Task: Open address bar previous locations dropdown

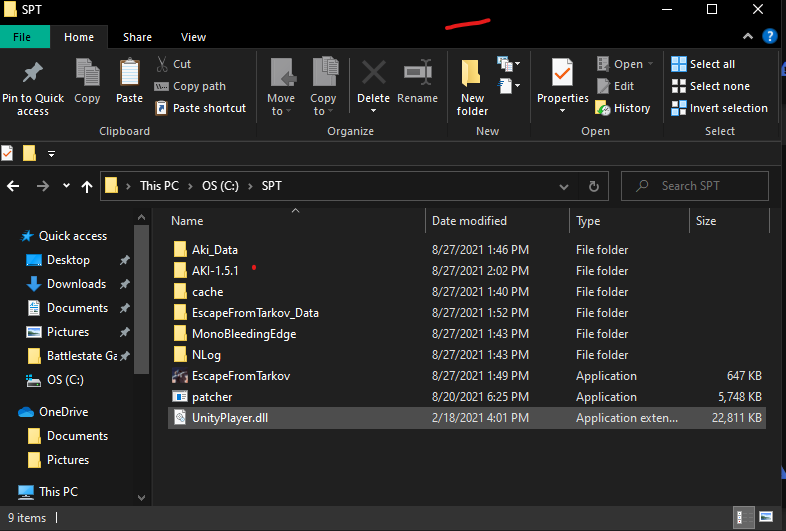Action: click(564, 187)
